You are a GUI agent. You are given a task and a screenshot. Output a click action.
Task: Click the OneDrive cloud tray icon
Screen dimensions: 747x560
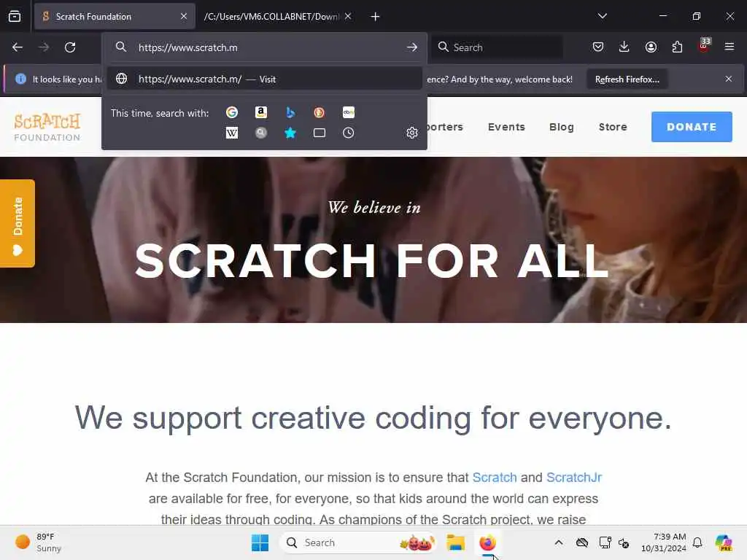click(581, 542)
